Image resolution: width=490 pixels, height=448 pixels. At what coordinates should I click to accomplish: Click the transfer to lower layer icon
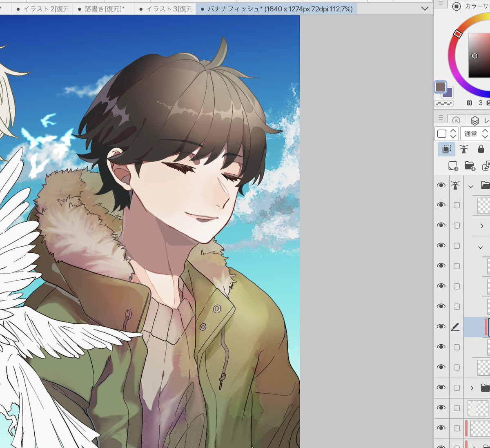(x=486, y=166)
